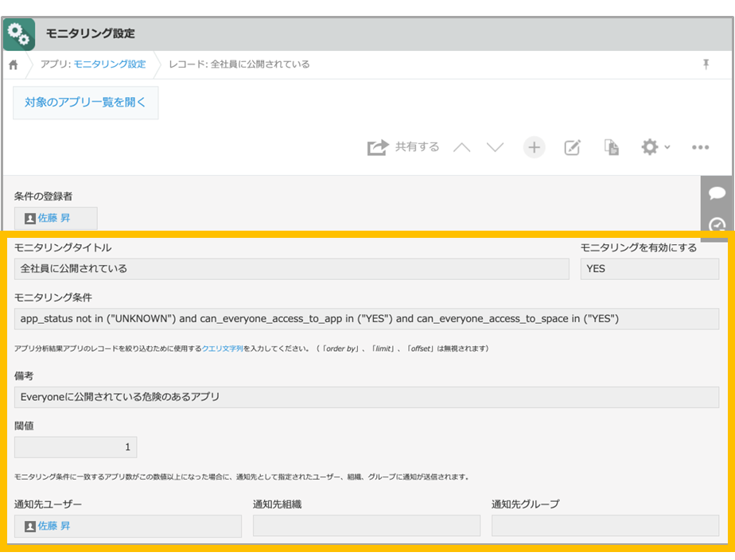
Task: Click the pin icon in breadcrumb bar
Action: [x=706, y=64]
